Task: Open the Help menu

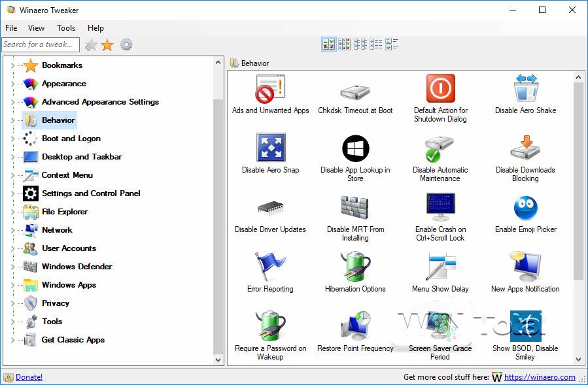Action: (95, 28)
